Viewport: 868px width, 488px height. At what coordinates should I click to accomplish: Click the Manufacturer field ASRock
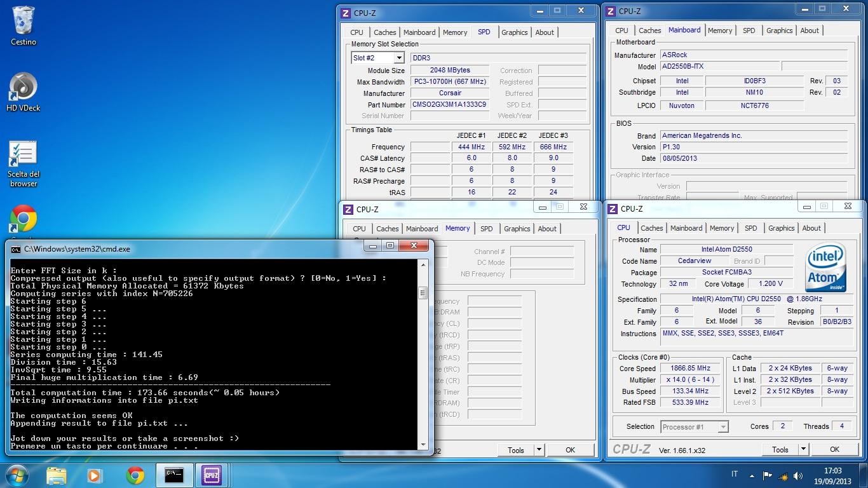(754, 55)
